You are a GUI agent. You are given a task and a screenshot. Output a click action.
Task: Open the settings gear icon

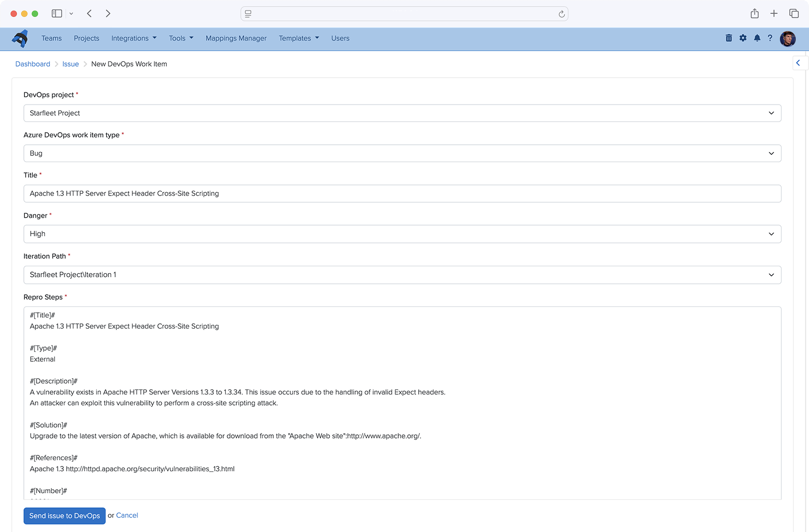coord(743,38)
